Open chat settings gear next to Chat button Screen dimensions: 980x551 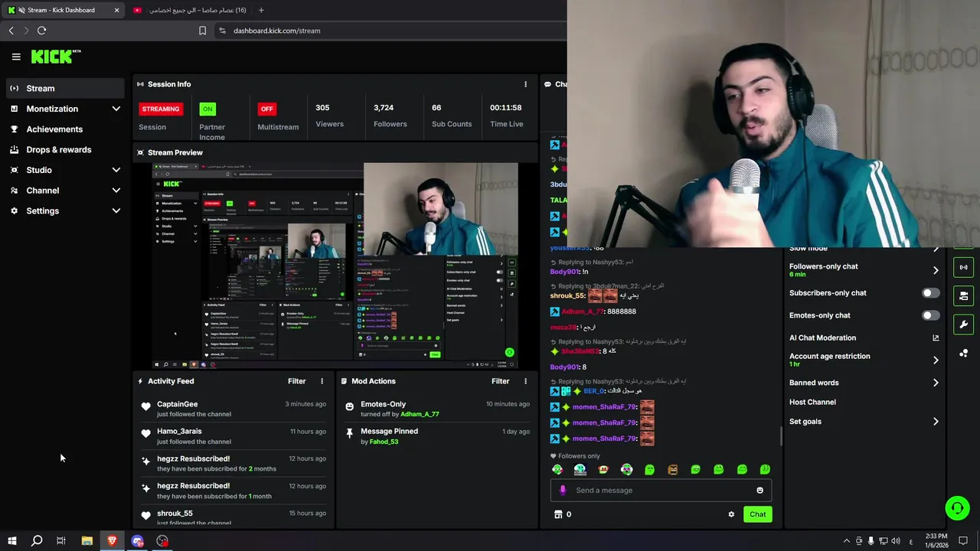coord(731,514)
